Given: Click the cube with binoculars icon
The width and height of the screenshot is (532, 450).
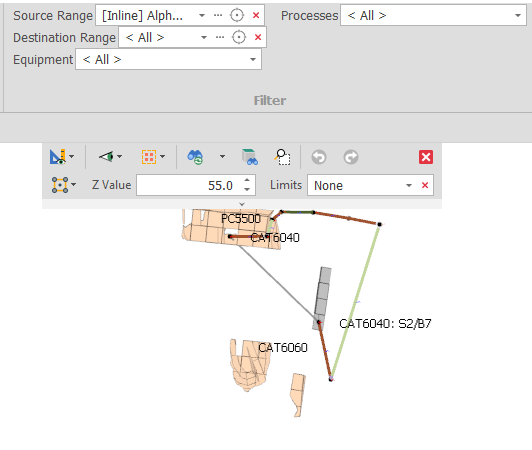Looking at the screenshot, I should pos(250,157).
